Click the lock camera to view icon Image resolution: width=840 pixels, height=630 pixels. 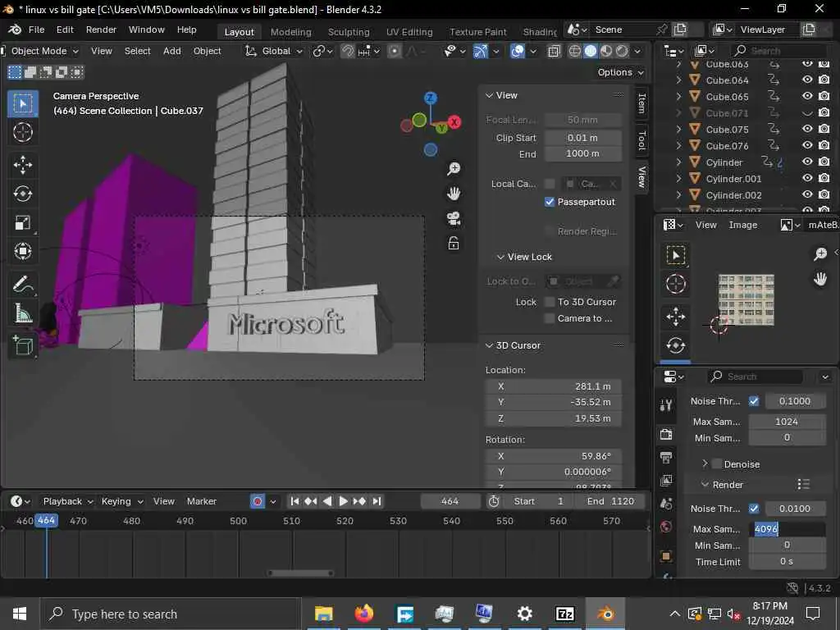pos(453,243)
